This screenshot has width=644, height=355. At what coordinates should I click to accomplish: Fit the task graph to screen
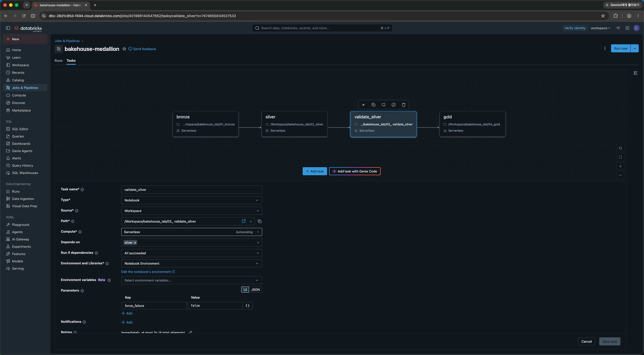coord(620,157)
